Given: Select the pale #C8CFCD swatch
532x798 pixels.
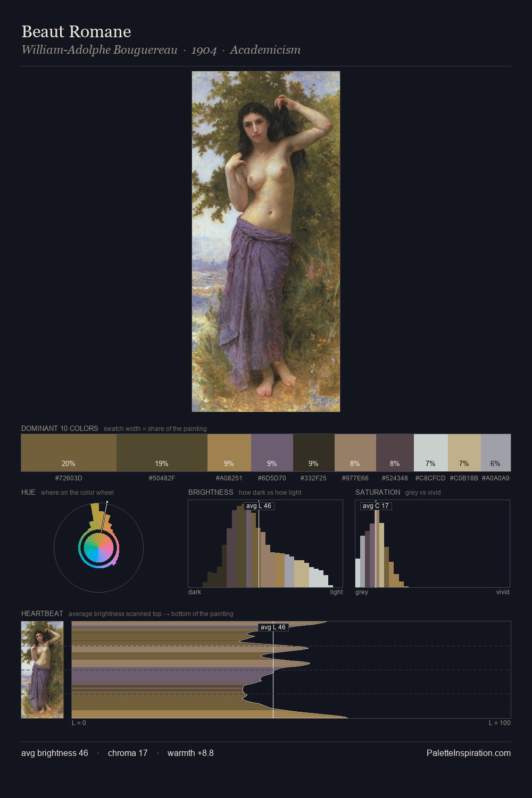Looking at the screenshot, I should 431,453.
